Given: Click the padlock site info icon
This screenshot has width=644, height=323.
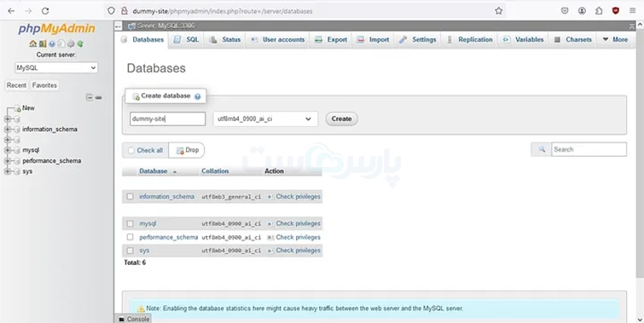Looking at the screenshot, I should (x=124, y=11).
